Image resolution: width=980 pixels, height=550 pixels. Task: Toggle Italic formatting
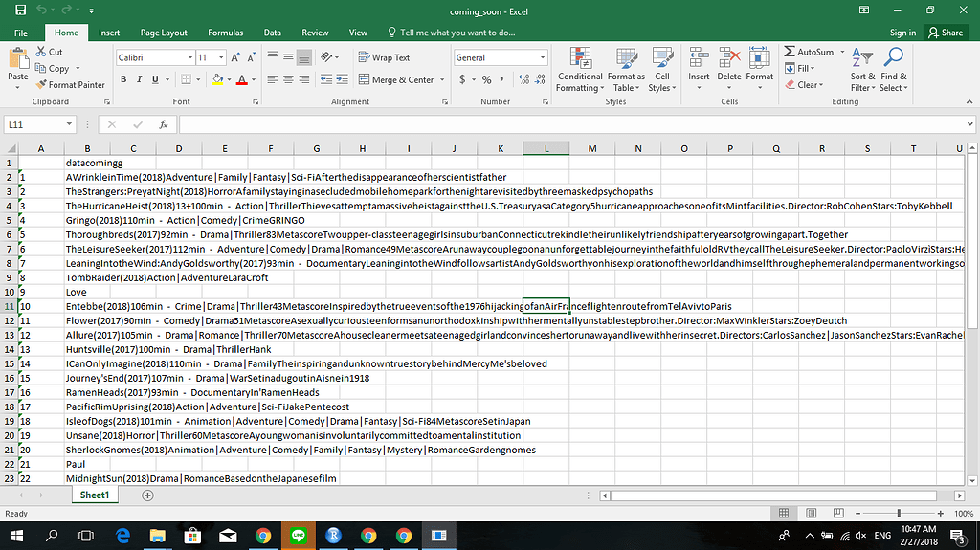[x=140, y=79]
